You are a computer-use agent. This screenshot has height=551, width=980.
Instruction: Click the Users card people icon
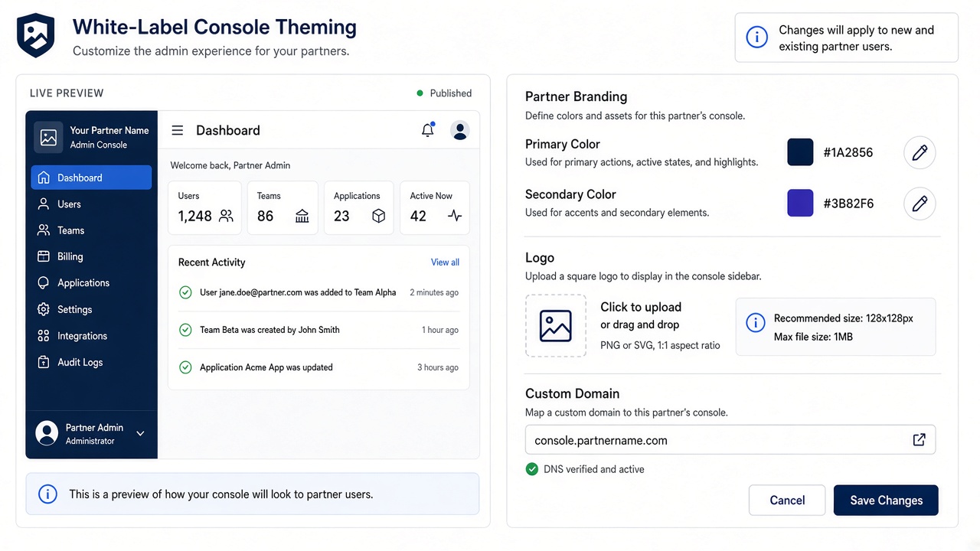[226, 216]
